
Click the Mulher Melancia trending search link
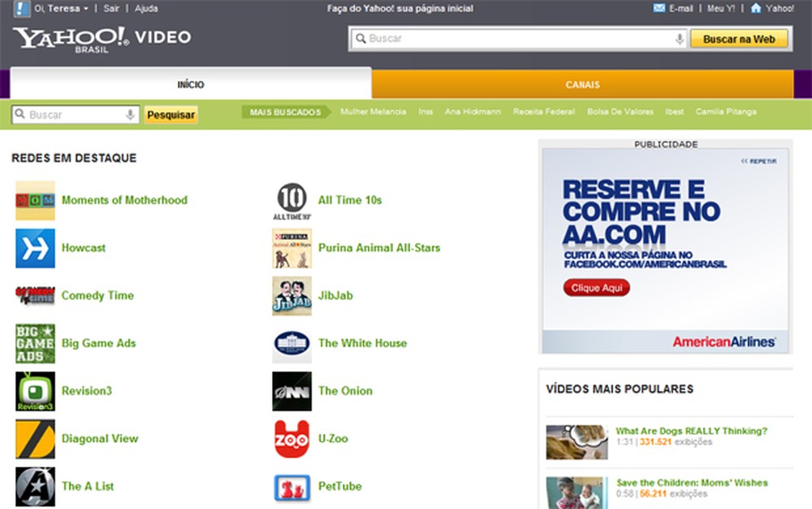pos(373,112)
